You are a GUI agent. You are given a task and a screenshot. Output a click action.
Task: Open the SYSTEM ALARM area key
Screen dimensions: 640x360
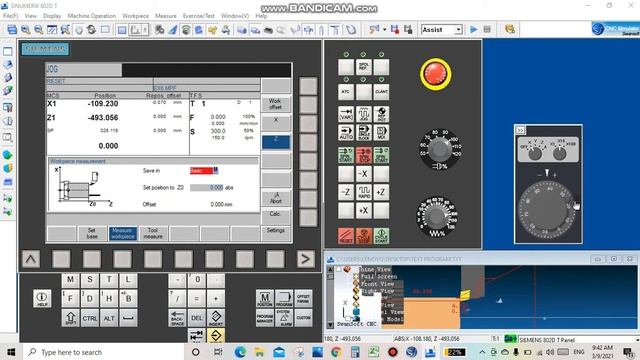pos(284,318)
